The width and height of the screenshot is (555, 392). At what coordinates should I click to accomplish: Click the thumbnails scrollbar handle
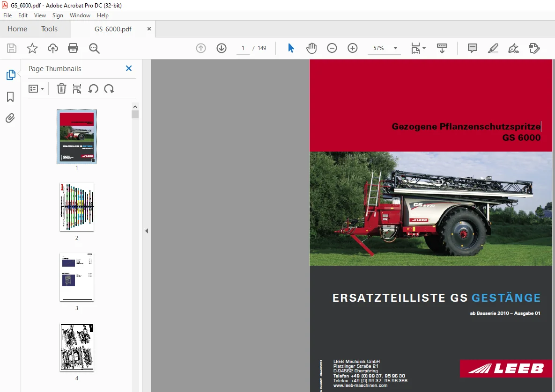(x=135, y=114)
